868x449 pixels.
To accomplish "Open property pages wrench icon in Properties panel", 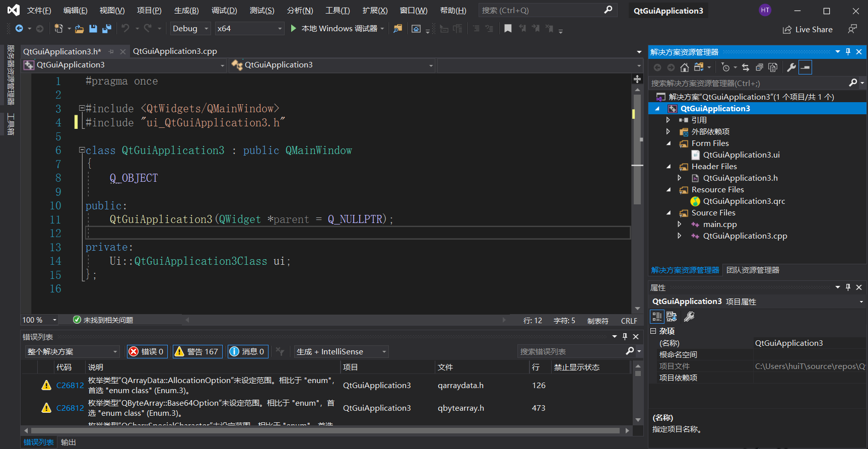I will coord(689,317).
